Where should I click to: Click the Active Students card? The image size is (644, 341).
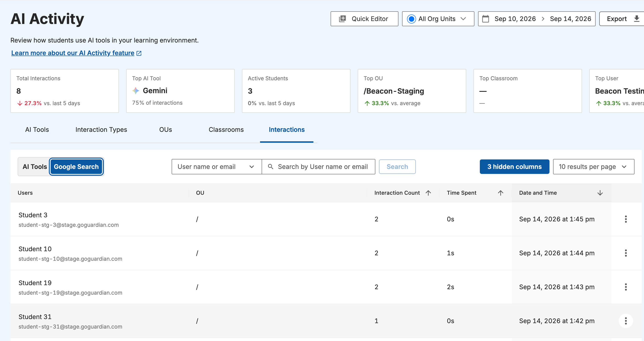pyautogui.click(x=296, y=91)
